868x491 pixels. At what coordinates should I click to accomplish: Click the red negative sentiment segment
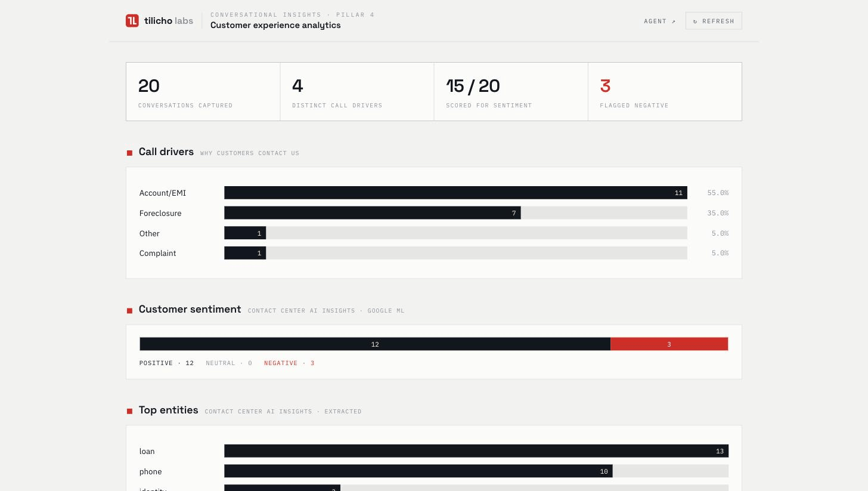pos(669,344)
